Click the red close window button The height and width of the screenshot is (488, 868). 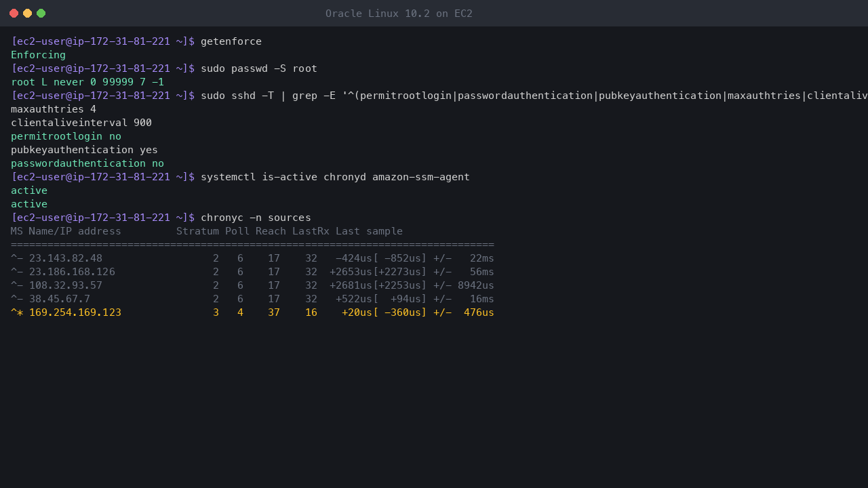pyautogui.click(x=14, y=14)
